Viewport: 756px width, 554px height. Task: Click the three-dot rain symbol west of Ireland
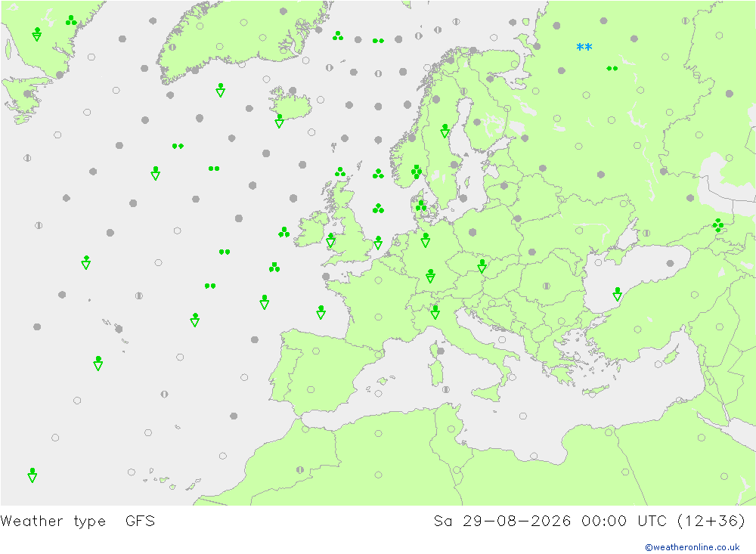point(284,232)
